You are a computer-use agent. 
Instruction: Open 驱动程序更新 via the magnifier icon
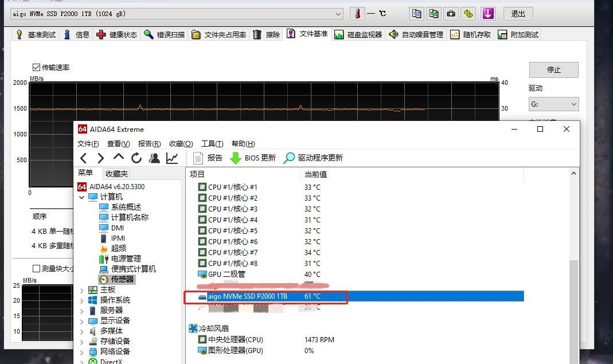pyautogui.click(x=288, y=158)
